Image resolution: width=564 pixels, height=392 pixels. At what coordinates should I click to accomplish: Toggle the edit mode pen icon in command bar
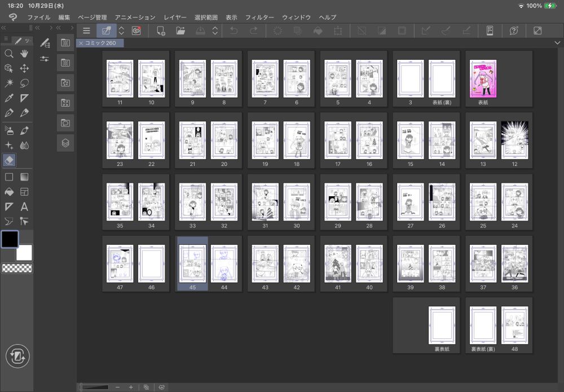106,31
